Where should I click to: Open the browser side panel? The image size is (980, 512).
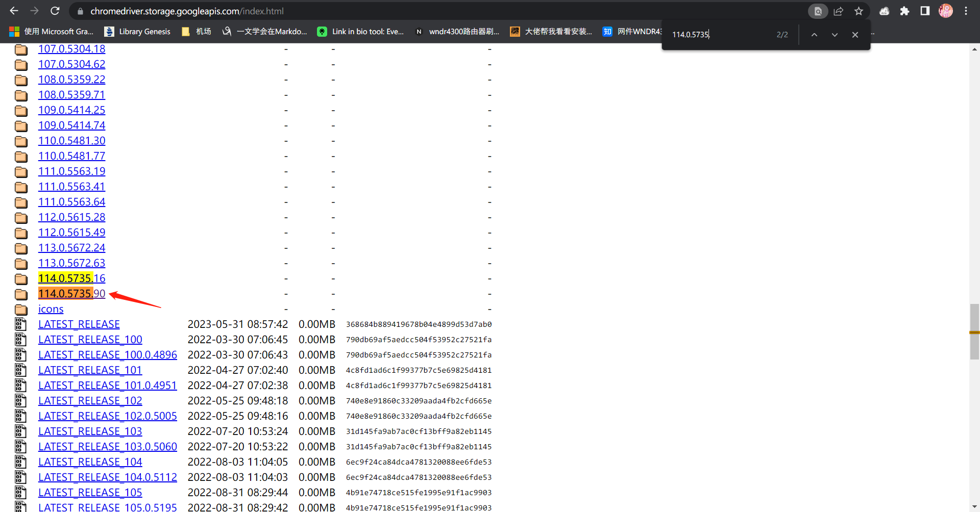[924, 11]
